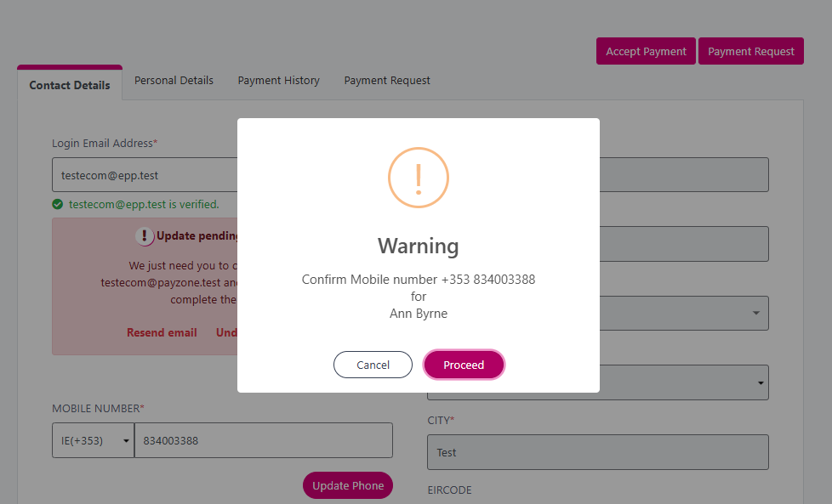Open the Payment History tab
Viewport: 832px width, 504px height.
278,81
